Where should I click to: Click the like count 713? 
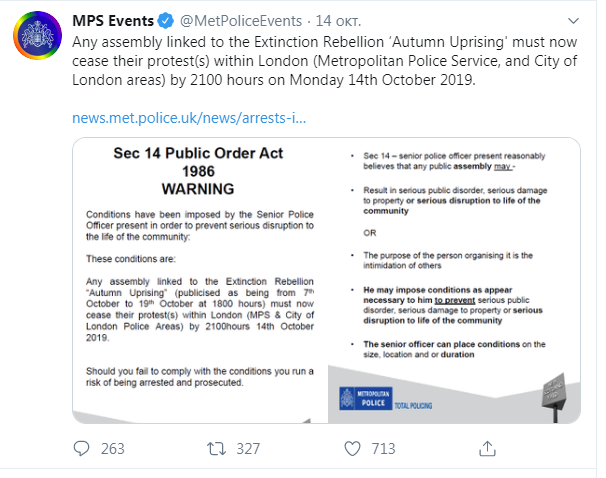point(383,447)
